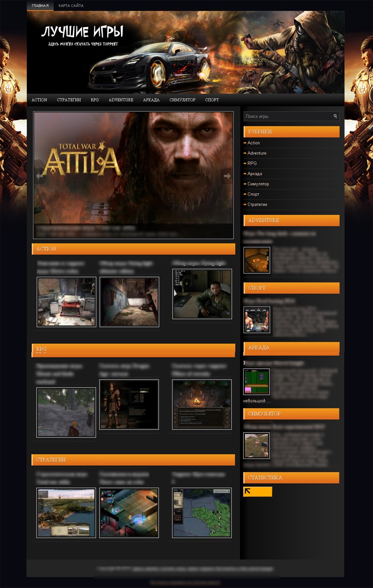Screen dimensions: 373x588
Task: Open ADVENTURE in the navigation bar
Action: point(121,100)
